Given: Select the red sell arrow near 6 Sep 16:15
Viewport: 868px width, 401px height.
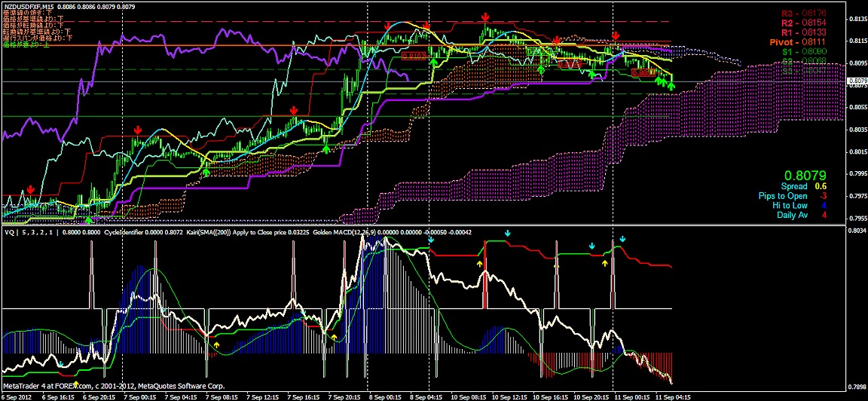Looking at the screenshot, I should tap(30, 190).
